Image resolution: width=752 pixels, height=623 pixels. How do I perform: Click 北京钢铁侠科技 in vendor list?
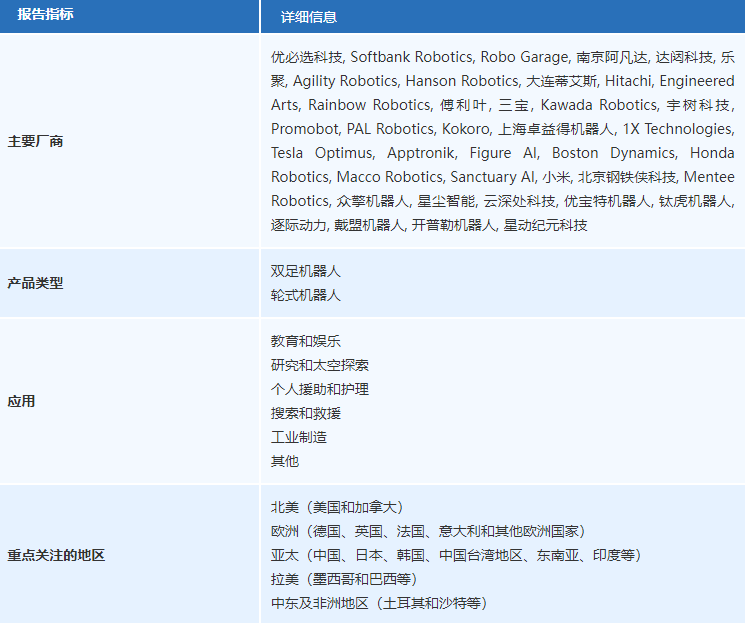tap(626, 177)
